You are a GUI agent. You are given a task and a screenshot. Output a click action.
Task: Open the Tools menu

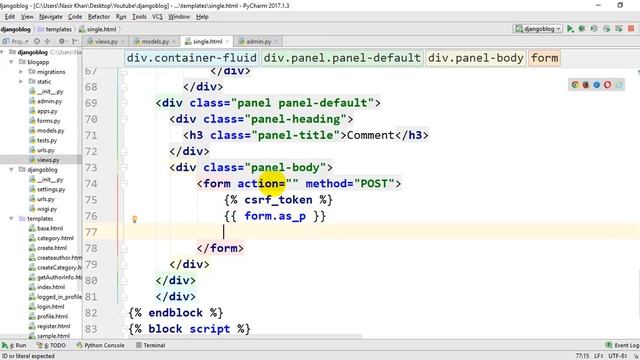139,17
